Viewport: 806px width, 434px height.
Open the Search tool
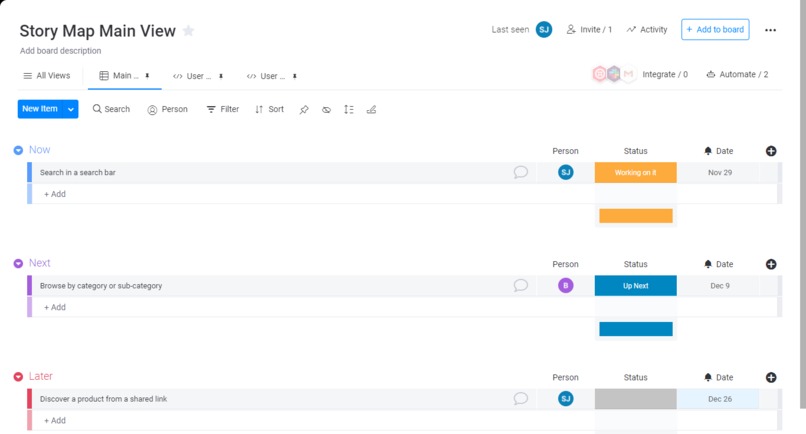click(x=111, y=109)
